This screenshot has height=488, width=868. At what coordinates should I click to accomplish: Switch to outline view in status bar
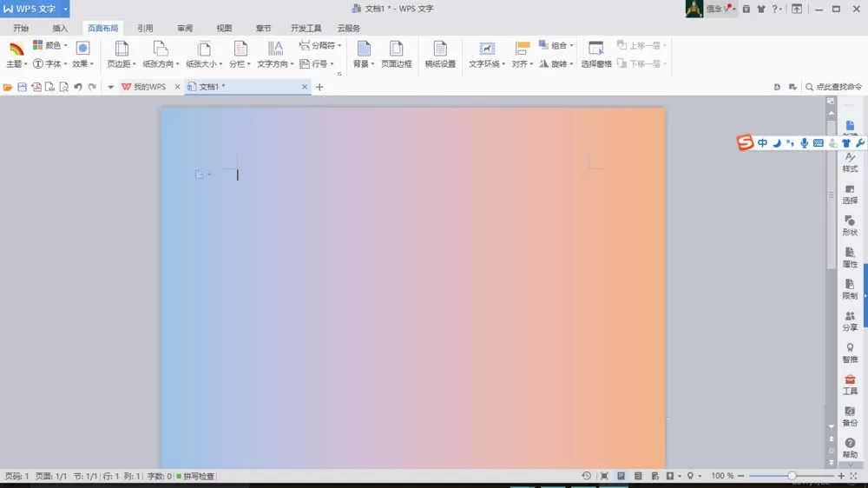638,476
